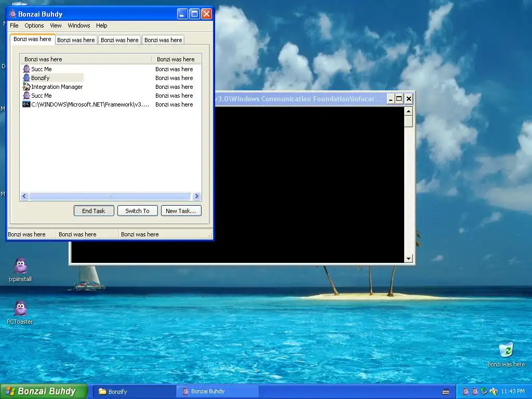Click the console window's title bar text
Image resolution: width=532 pixels, height=399 pixels.
[x=299, y=99]
